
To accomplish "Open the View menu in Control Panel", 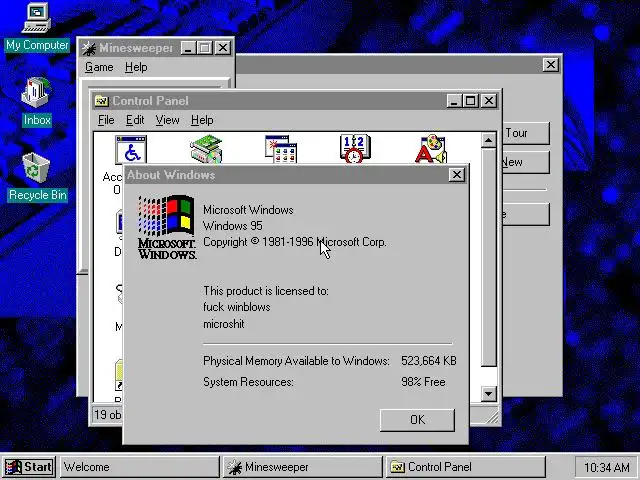I will 167,120.
